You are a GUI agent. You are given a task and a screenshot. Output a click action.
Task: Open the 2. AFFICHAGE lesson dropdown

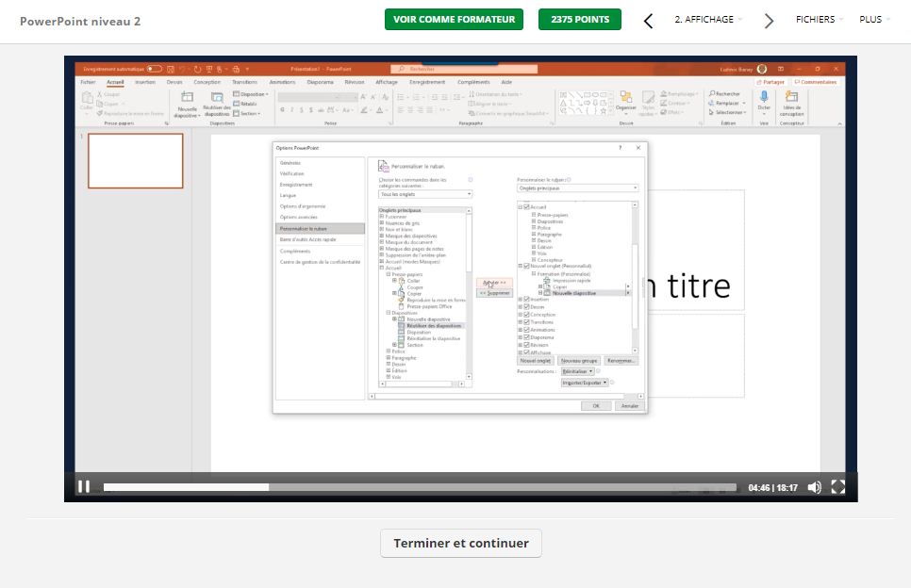pos(708,19)
